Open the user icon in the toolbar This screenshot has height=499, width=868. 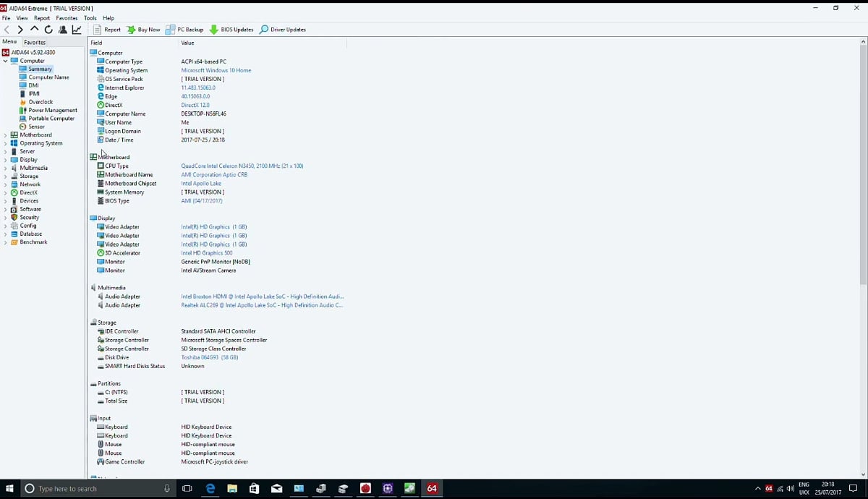63,30
